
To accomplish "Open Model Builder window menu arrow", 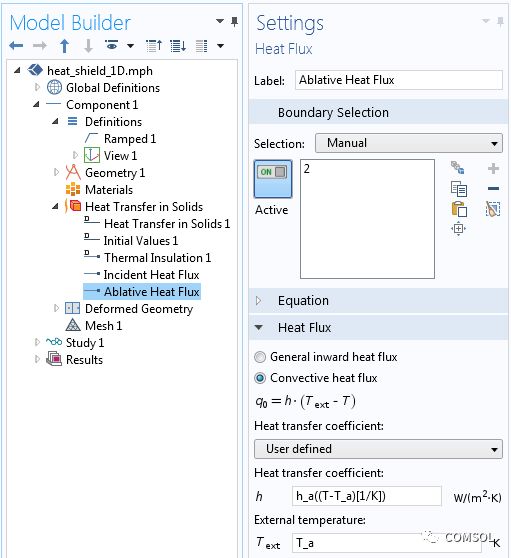I will [x=220, y=21].
